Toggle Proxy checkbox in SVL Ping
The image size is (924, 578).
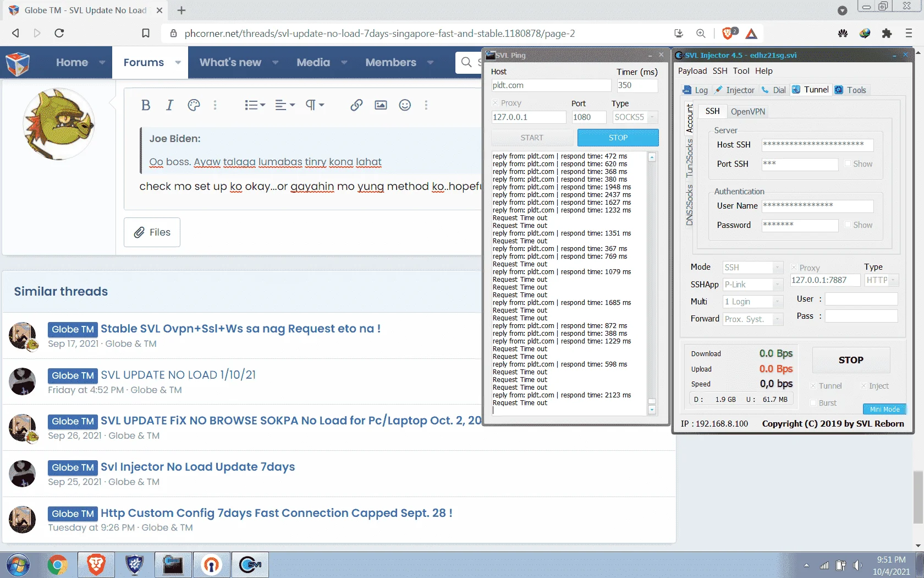(495, 103)
